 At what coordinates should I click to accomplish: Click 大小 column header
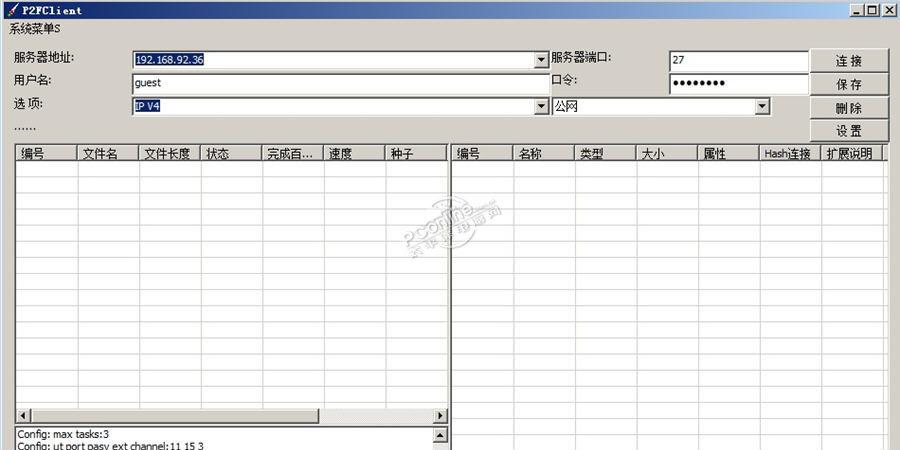pos(667,153)
